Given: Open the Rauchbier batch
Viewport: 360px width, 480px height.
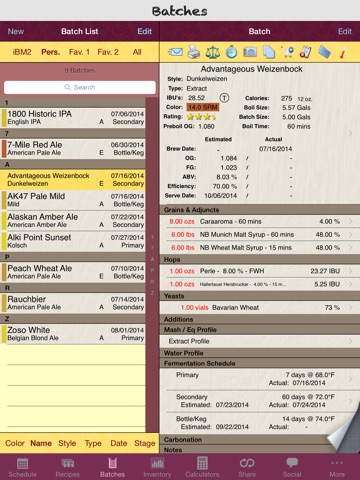Looking at the screenshot, I should [x=73, y=303].
